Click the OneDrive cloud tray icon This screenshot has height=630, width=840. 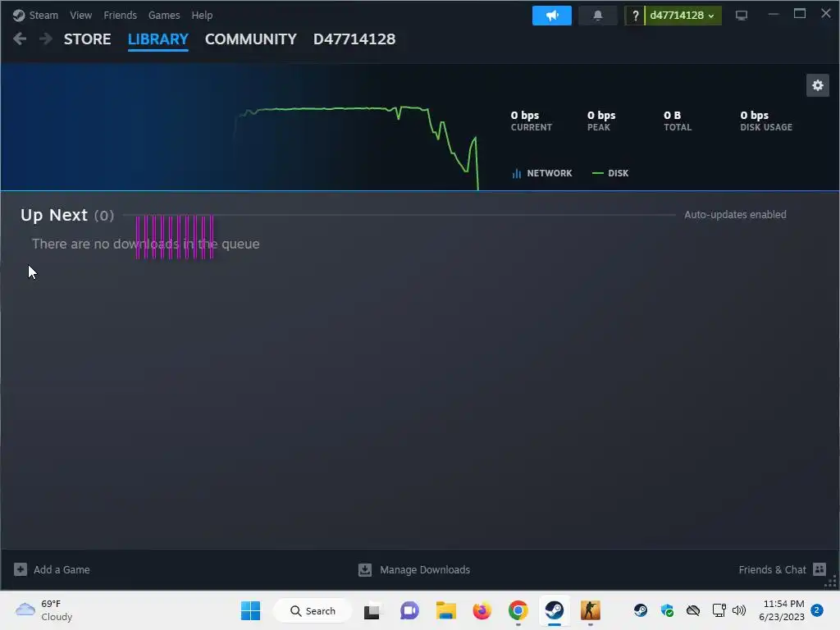tap(693, 610)
